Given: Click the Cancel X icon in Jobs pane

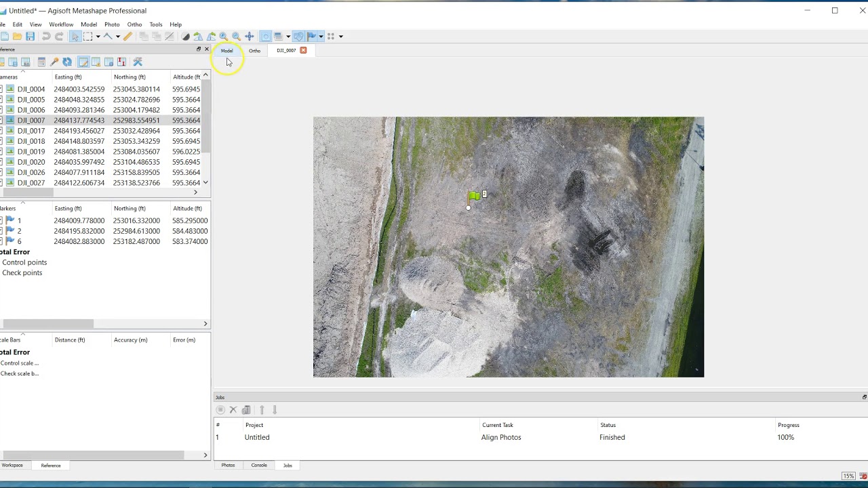Looking at the screenshot, I should click(233, 410).
